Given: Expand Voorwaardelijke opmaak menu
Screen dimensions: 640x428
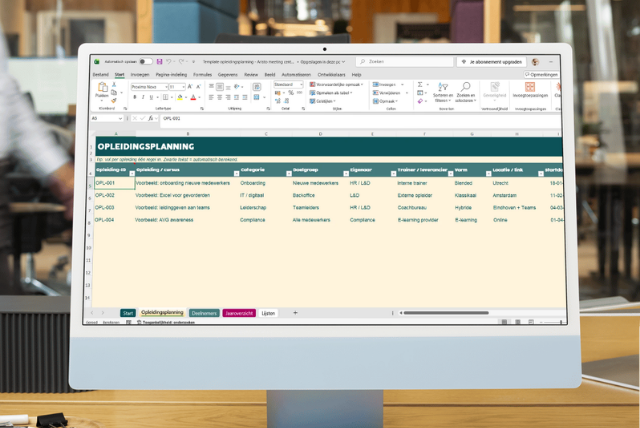Looking at the screenshot, I should click(336, 84).
